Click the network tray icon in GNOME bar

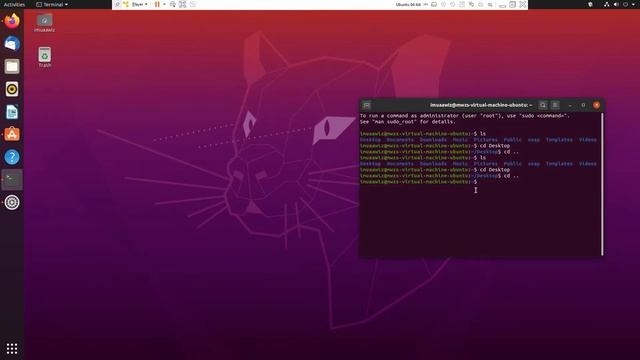[x=607, y=4]
